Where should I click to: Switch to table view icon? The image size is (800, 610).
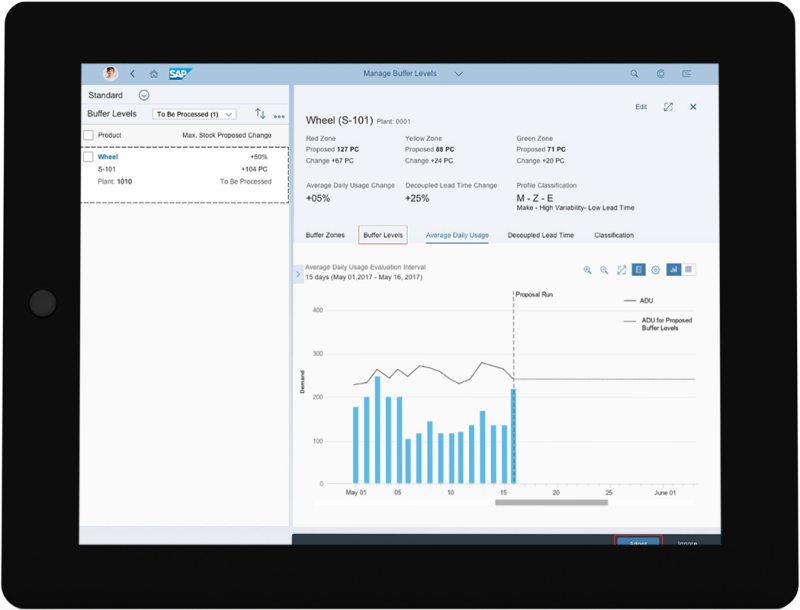click(689, 270)
